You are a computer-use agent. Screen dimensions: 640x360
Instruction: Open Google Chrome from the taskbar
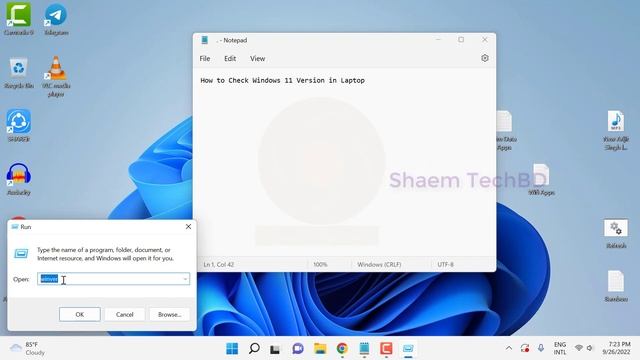tap(342, 348)
